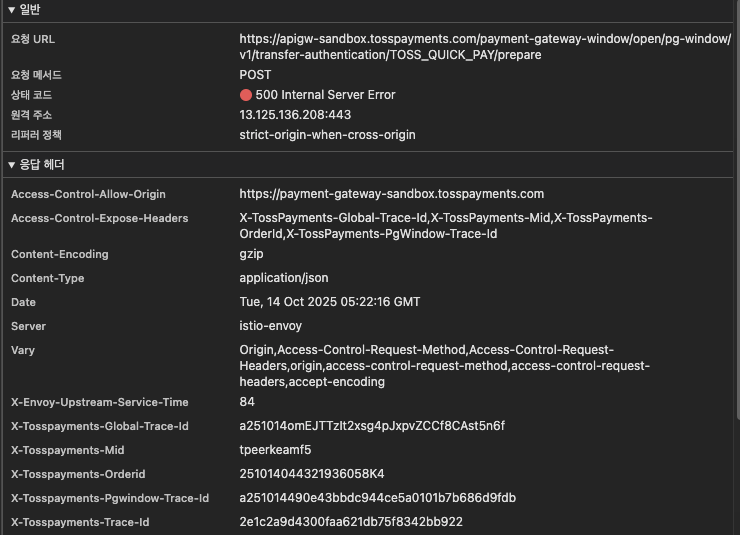This screenshot has height=535, width=740.
Task: Click the Vary header name
Action: [23, 350]
